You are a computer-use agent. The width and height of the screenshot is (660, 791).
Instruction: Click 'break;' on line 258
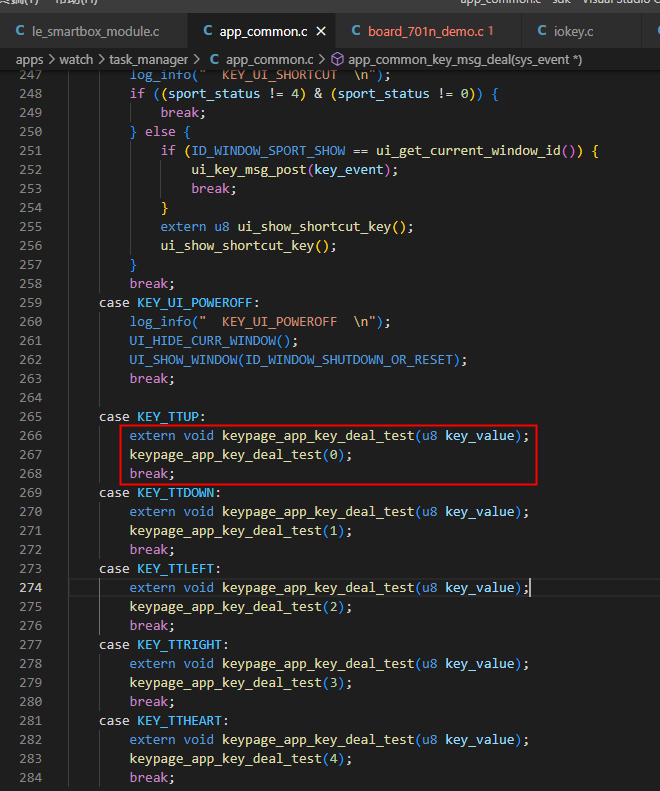point(152,284)
